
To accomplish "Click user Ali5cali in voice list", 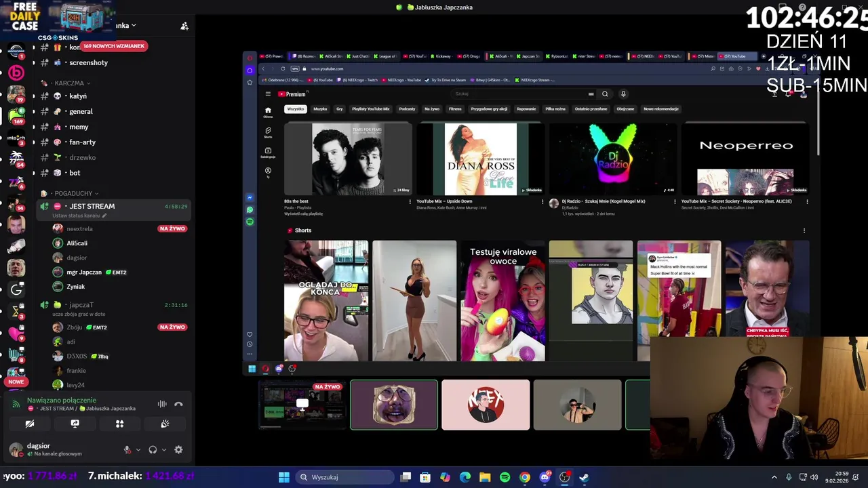I will coord(77,243).
